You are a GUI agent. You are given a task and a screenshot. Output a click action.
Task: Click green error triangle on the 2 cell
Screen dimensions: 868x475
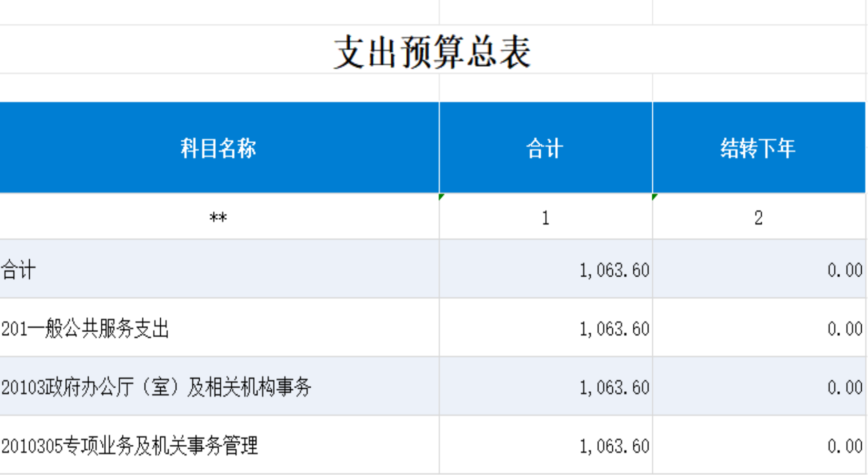coord(655,197)
